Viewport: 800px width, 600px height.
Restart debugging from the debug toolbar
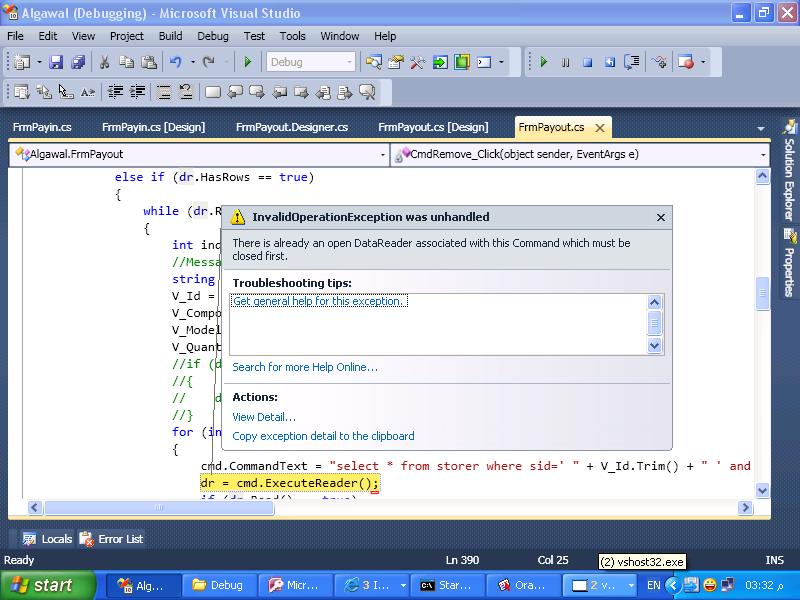tap(610, 62)
